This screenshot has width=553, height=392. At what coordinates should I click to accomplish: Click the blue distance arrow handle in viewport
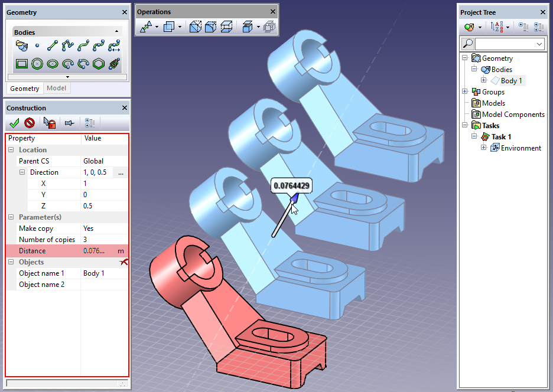(x=292, y=203)
